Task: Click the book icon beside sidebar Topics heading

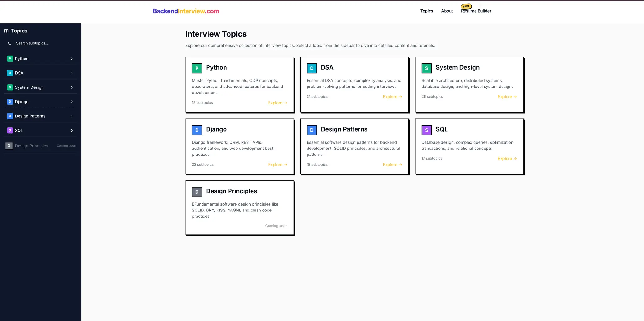Action: [x=6, y=31]
